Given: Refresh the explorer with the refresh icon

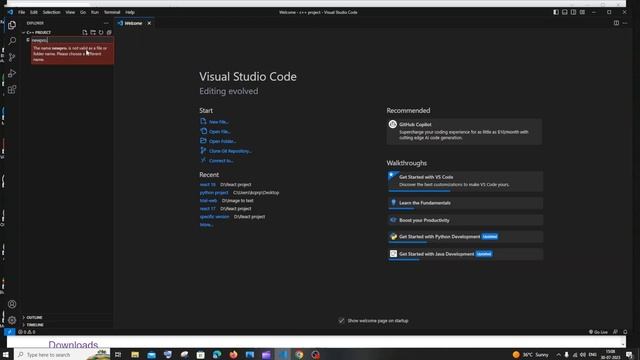Looking at the screenshot, I should point(101,32).
